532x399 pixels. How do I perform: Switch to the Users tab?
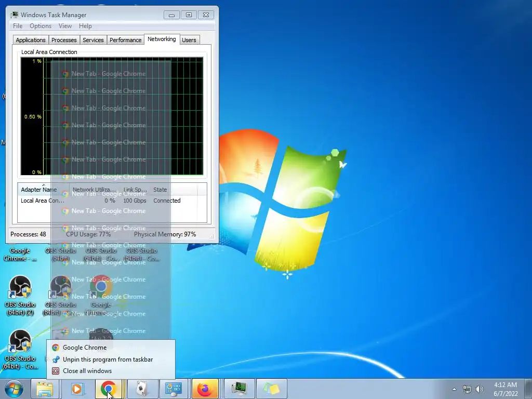pos(189,40)
